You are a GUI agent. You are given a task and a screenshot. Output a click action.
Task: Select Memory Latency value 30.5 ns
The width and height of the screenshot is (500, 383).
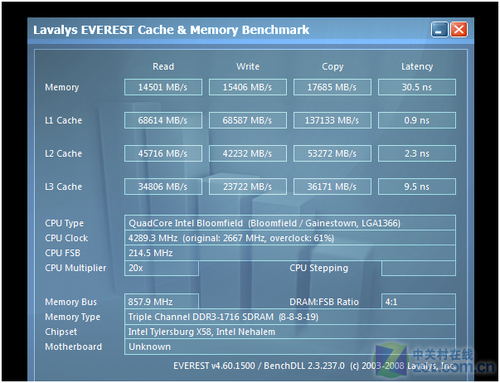click(x=417, y=87)
